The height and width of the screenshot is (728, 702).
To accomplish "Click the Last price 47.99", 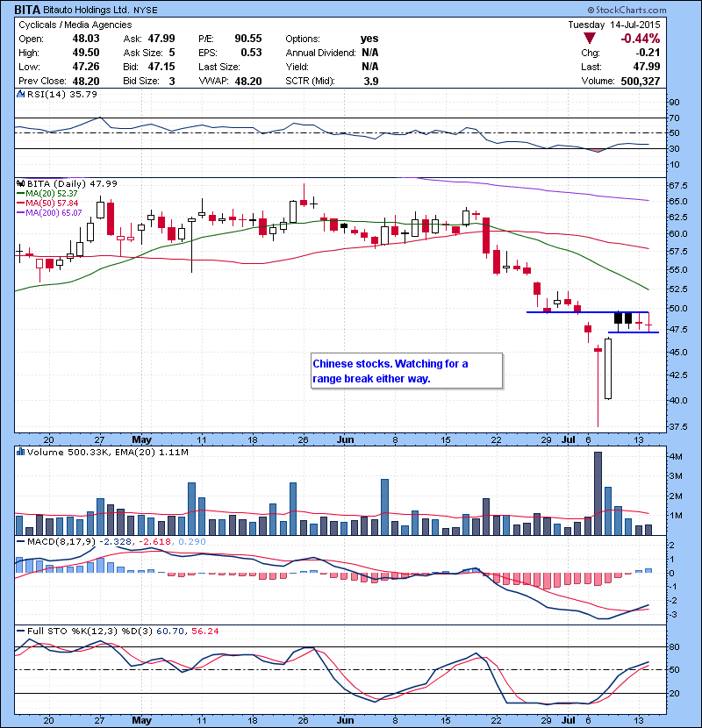I will [646, 67].
